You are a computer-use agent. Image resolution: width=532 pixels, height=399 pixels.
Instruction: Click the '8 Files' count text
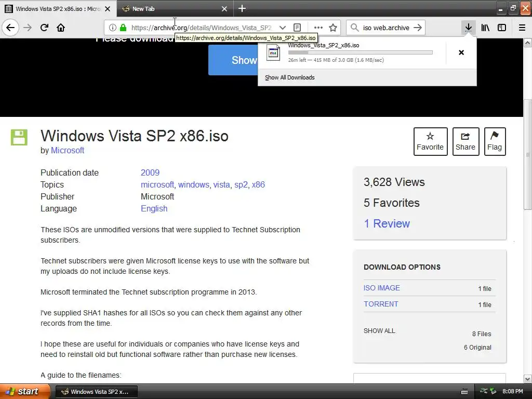coord(482,334)
